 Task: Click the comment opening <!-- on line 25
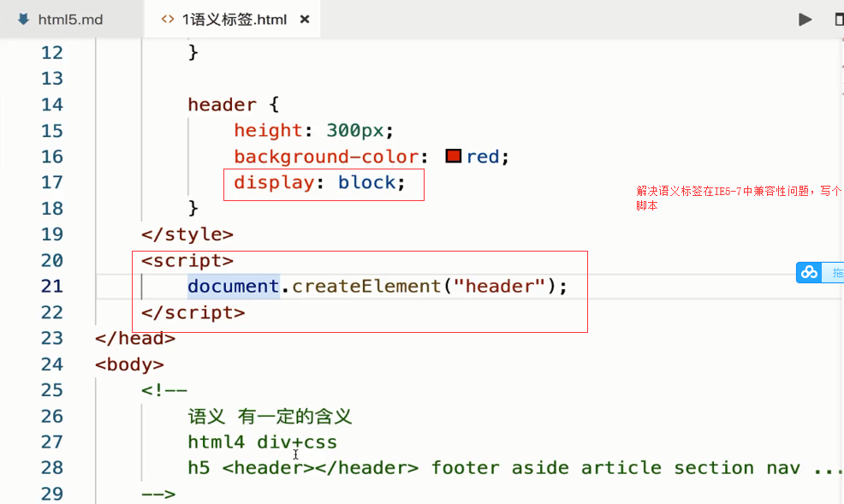(x=164, y=390)
